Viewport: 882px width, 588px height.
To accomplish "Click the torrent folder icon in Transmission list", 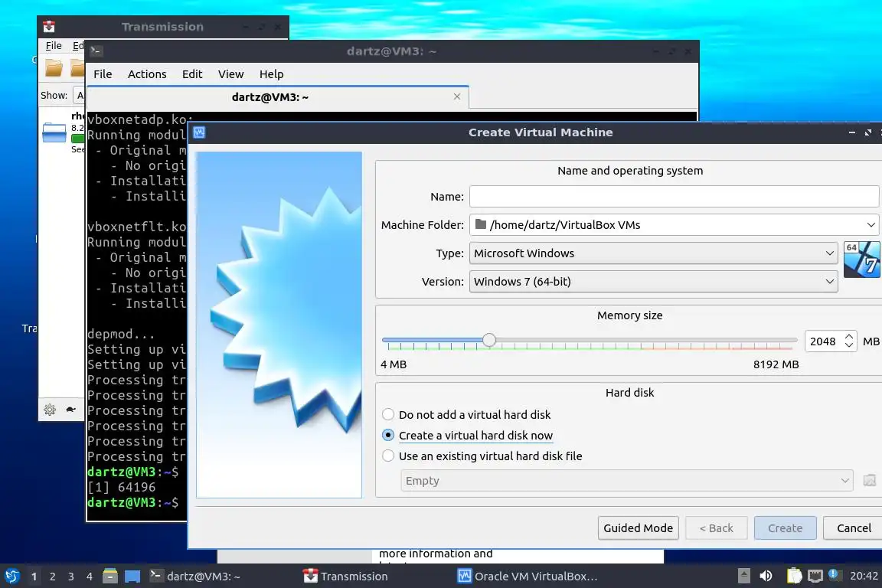I will (54, 132).
